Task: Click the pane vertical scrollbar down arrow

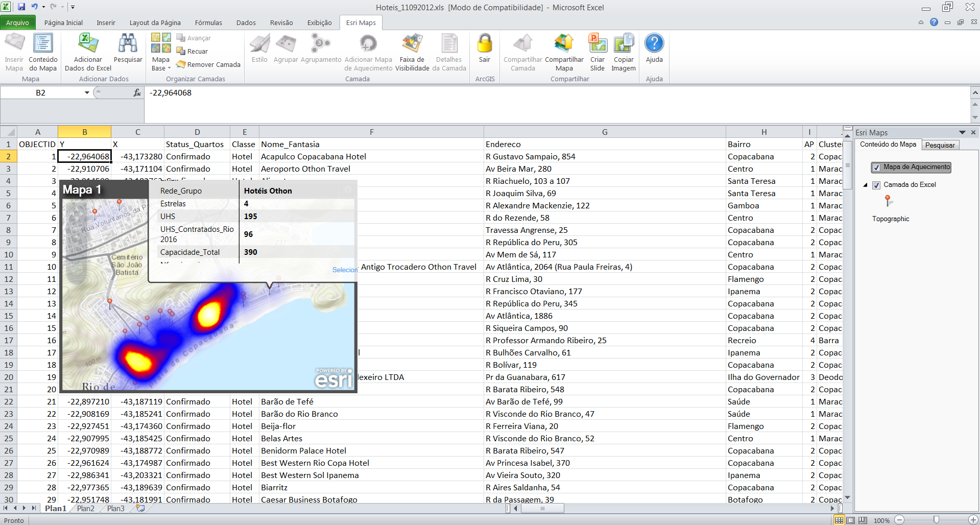Action: (848, 497)
